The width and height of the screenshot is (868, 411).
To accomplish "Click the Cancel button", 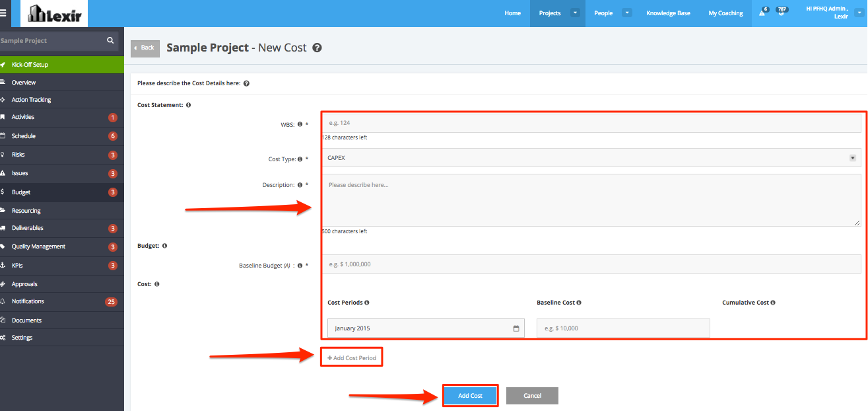I will coord(532,396).
